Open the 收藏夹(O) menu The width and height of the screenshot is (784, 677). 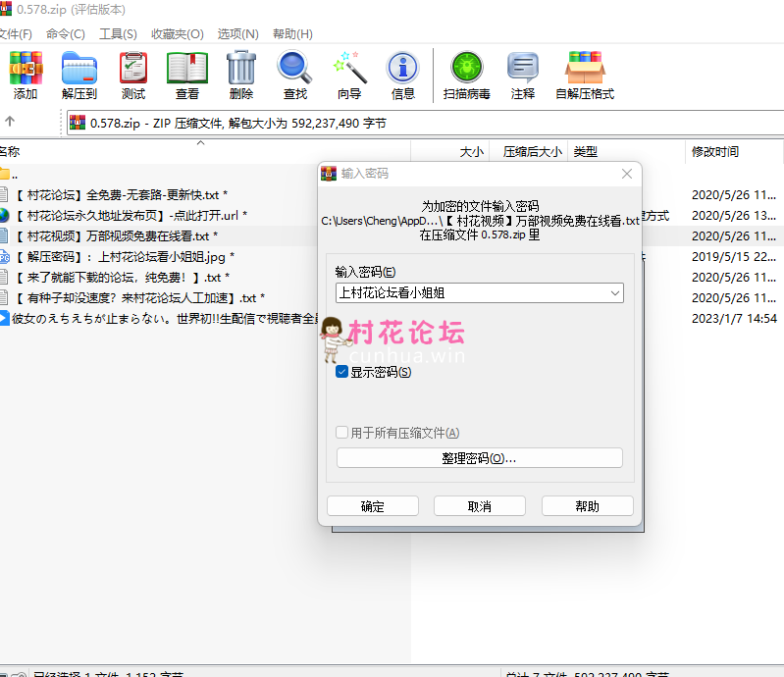(178, 34)
